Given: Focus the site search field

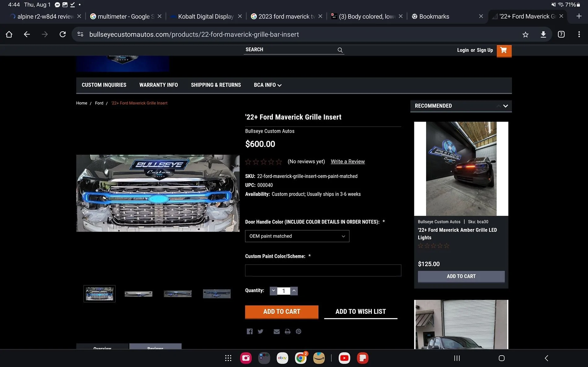Looking at the screenshot, I should (291, 50).
